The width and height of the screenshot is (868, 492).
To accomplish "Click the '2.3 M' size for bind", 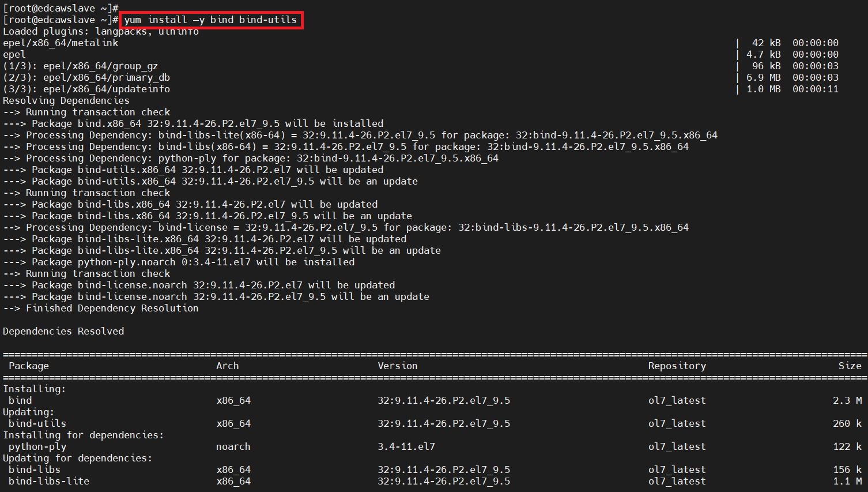I will (847, 400).
